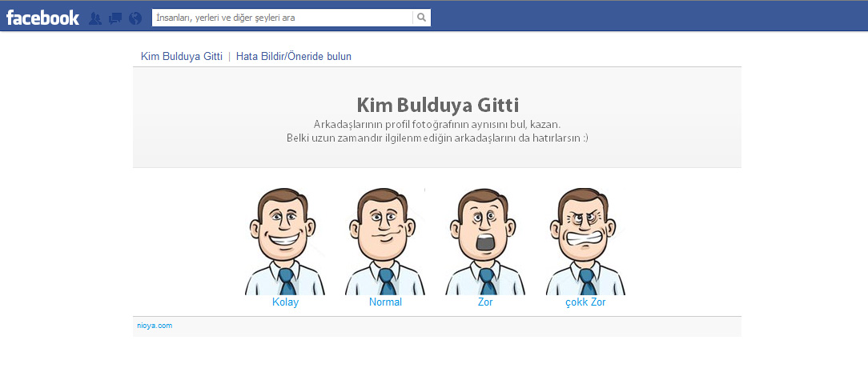Select the grinning face Kolay character

(x=285, y=242)
